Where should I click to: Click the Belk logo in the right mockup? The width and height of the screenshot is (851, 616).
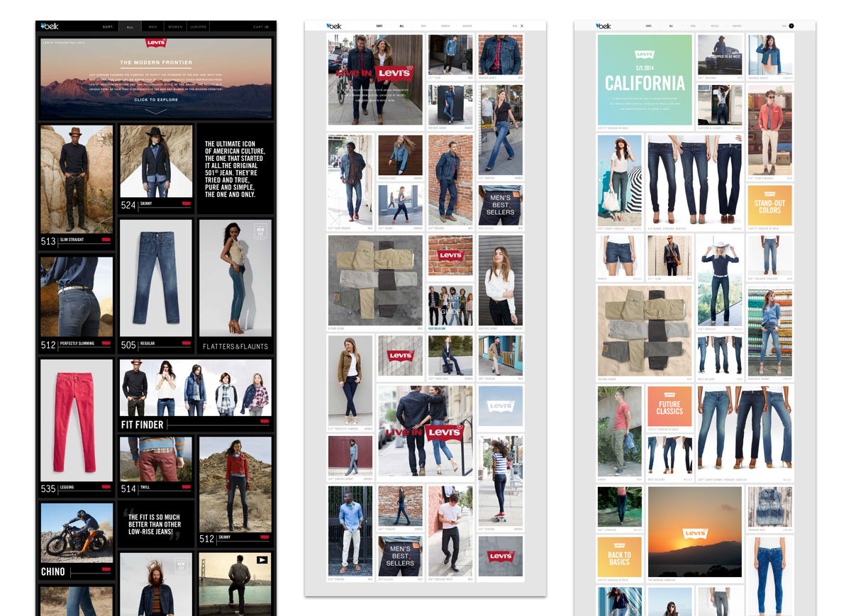(604, 26)
